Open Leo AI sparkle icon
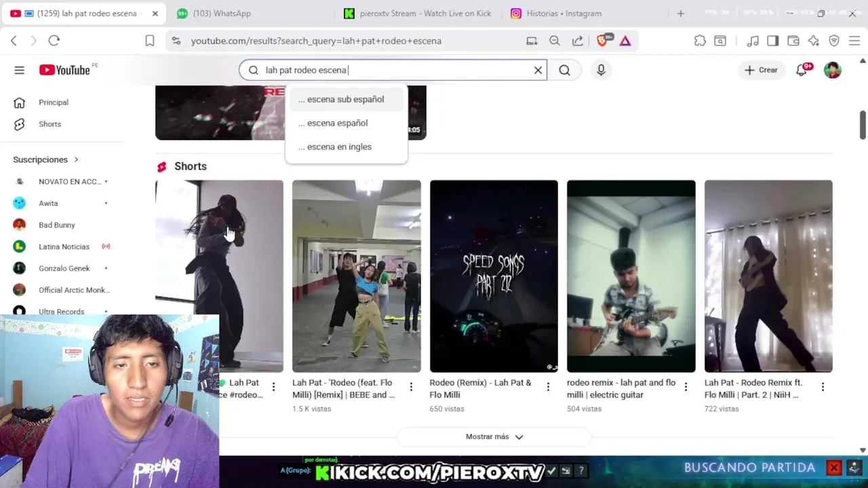868x488 pixels. 814,41
